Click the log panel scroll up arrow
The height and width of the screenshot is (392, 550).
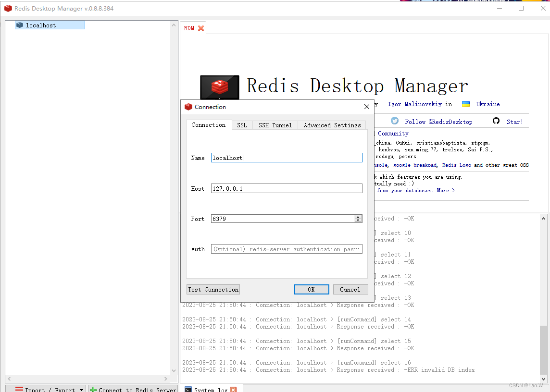[x=543, y=219]
